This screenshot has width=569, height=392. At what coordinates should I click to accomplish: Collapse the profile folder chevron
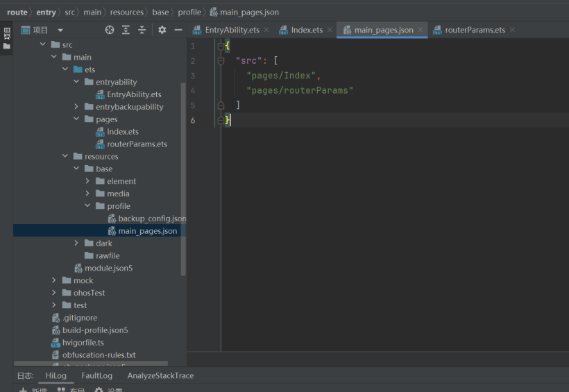click(x=87, y=205)
